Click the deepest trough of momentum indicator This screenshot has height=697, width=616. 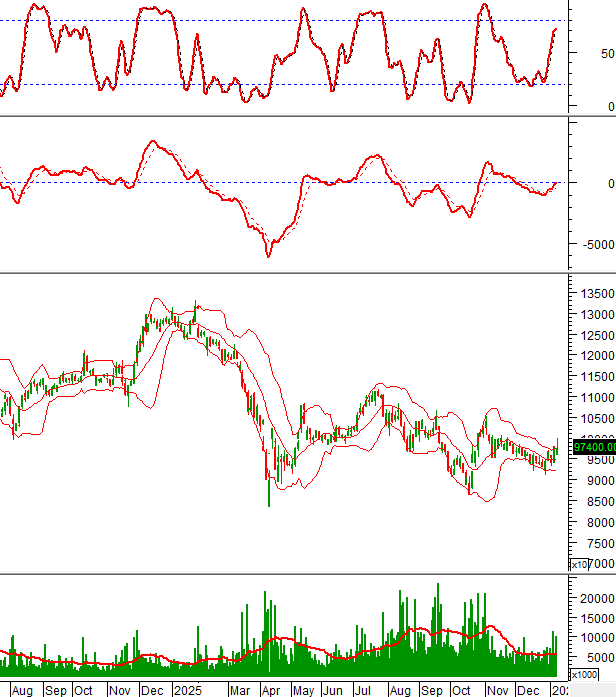(x=267, y=256)
